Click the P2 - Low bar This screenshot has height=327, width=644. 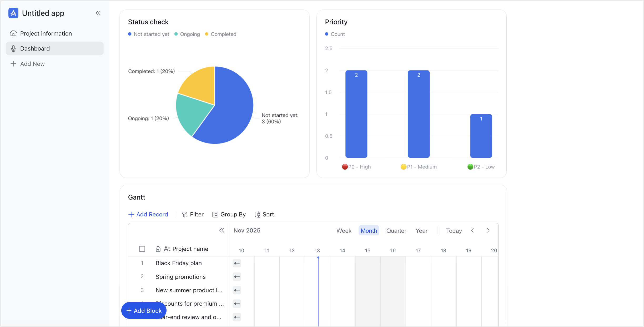481,136
